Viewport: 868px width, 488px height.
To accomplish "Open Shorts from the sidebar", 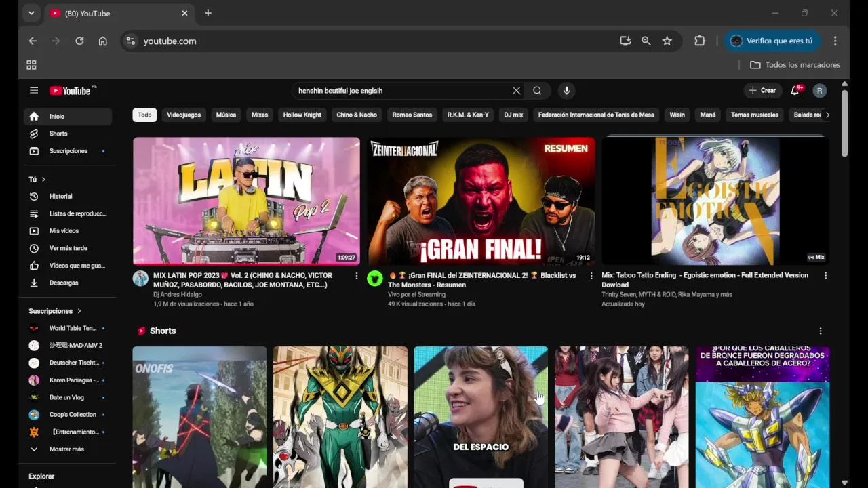I will 68,134.
